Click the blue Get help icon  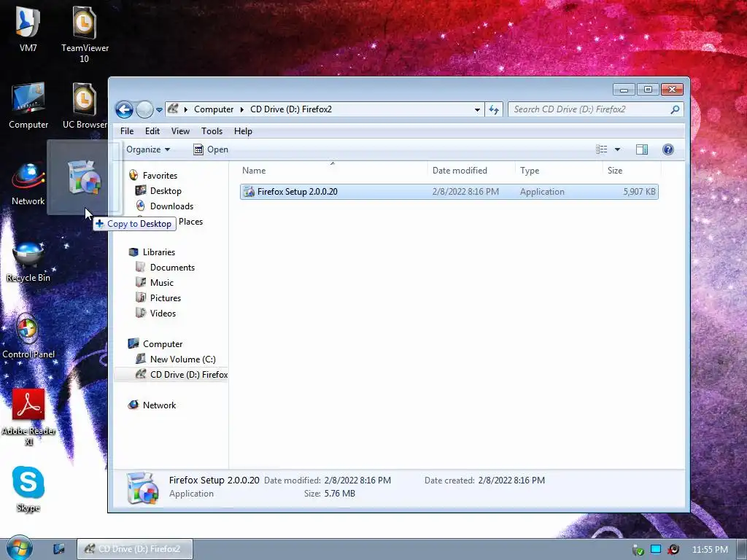coord(668,149)
